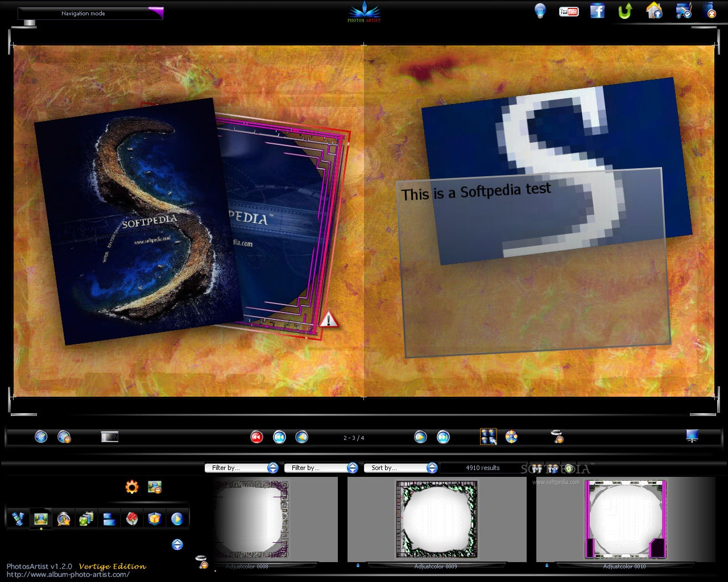The image size is (728, 582).
Task: Go to next page with right arrow
Action: click(420, 436)
